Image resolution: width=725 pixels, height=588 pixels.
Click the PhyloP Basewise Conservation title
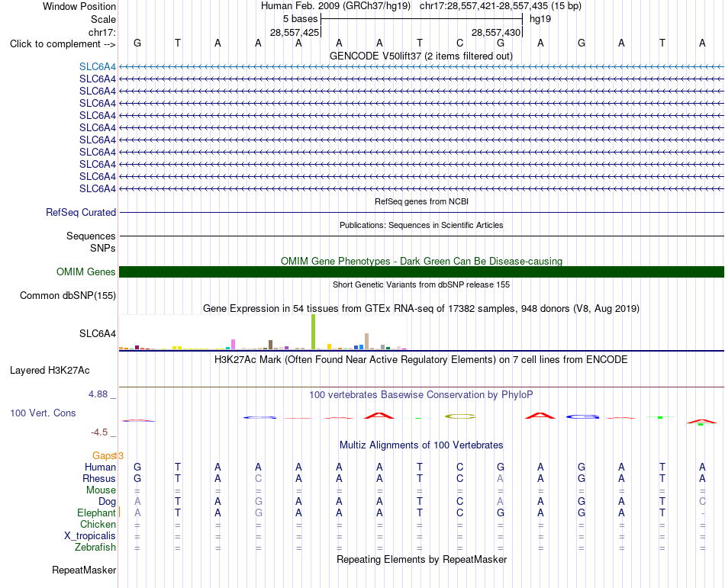[421, 394]
